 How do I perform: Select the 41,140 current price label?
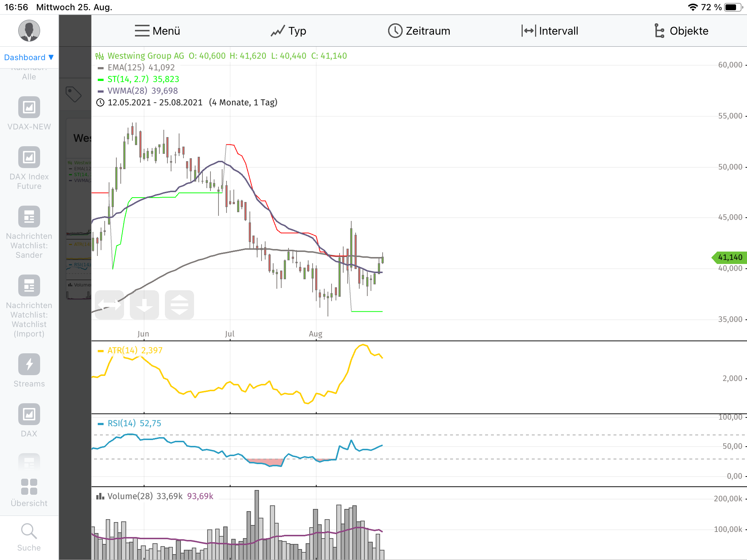point(729,257)
